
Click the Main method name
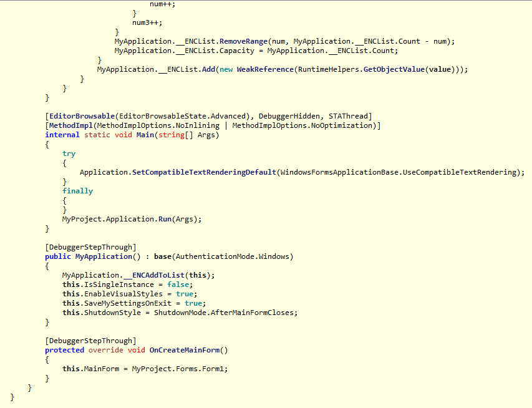click(145, 135)
